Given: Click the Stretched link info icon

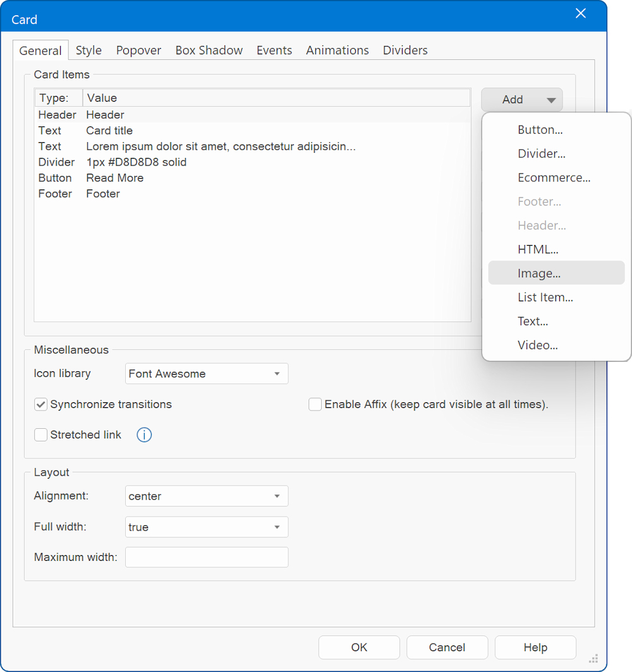Looking at the screenshot, I should [x=144, y=435].
